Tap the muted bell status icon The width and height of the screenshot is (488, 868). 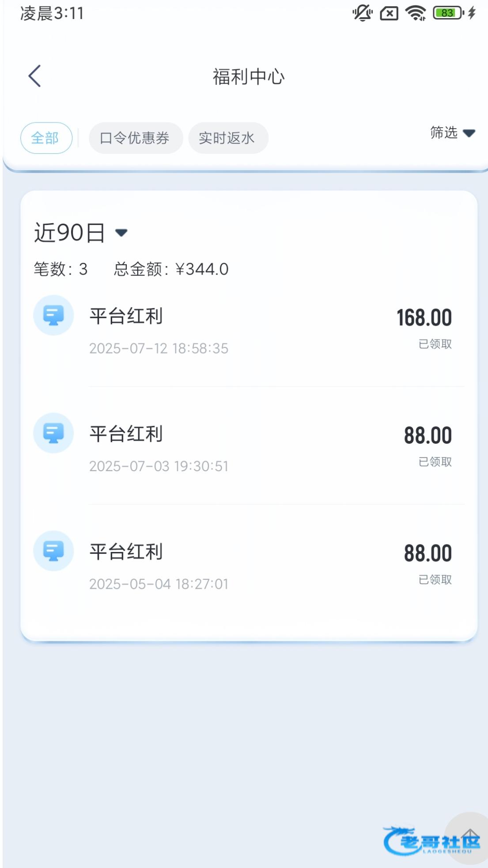[363, 13]
